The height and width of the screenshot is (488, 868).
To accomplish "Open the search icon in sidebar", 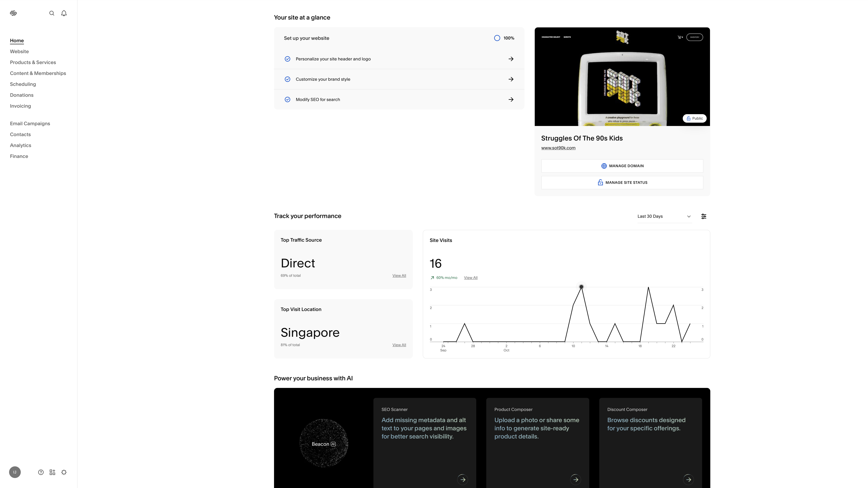I will pos(52,13).
